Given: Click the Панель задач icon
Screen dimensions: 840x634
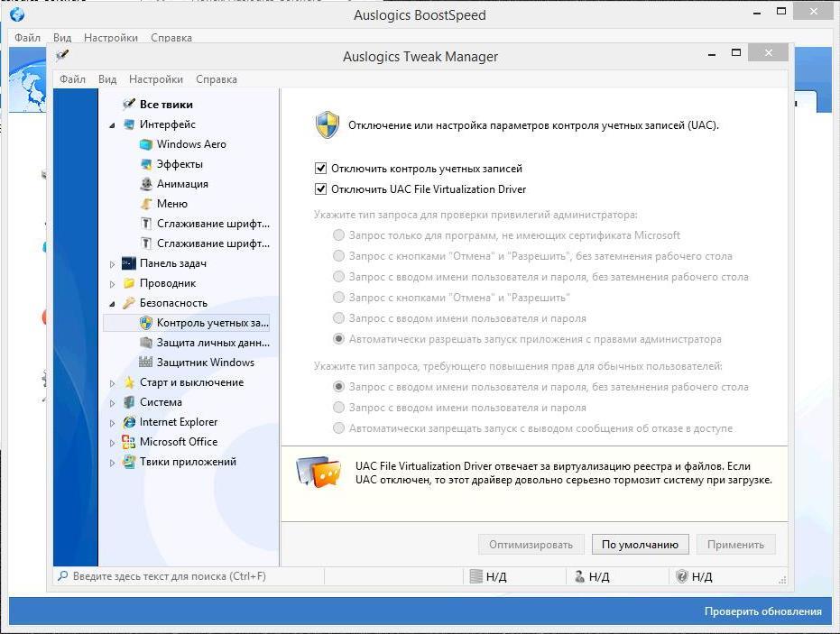Looking at the screenshot, I should point(128,263).
